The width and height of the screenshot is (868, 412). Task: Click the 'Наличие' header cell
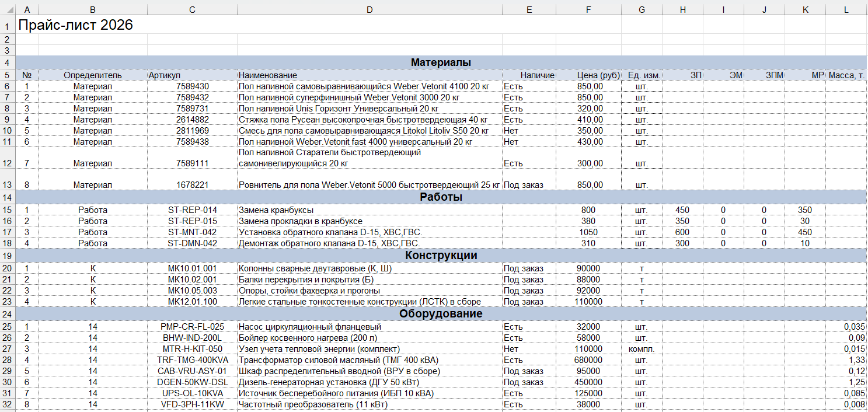529,75
